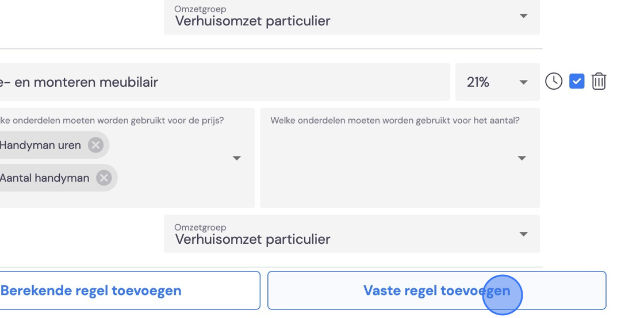The height and width of the screenshot is (318, 644).
Task: Select the Handyman uren chip label
Action: click(x=40, y=145)
